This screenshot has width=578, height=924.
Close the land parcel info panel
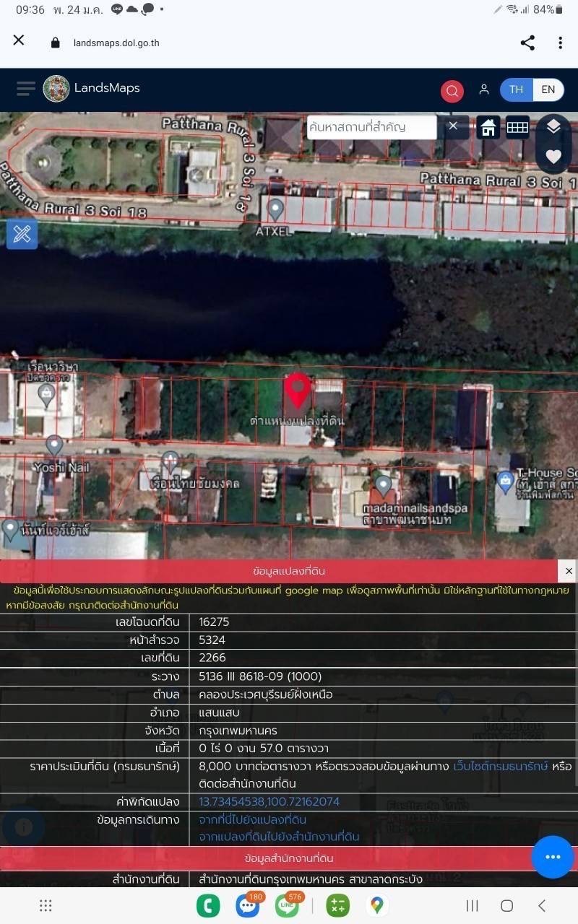[x=569, y=571]
